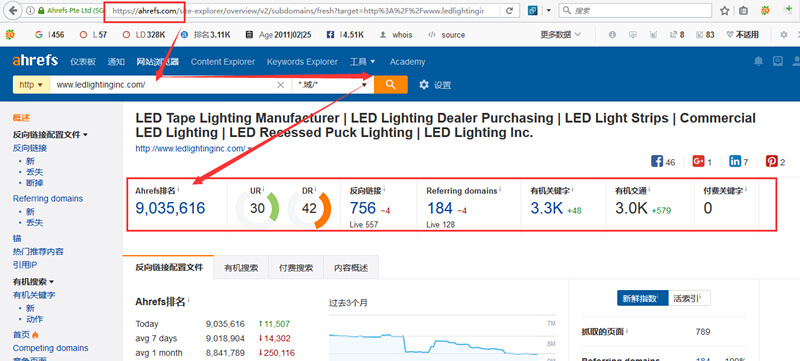This screenshot has height=361, width=800.
Task: Click the blue container icon beside the reload button
Action: (x=532, y=10)
